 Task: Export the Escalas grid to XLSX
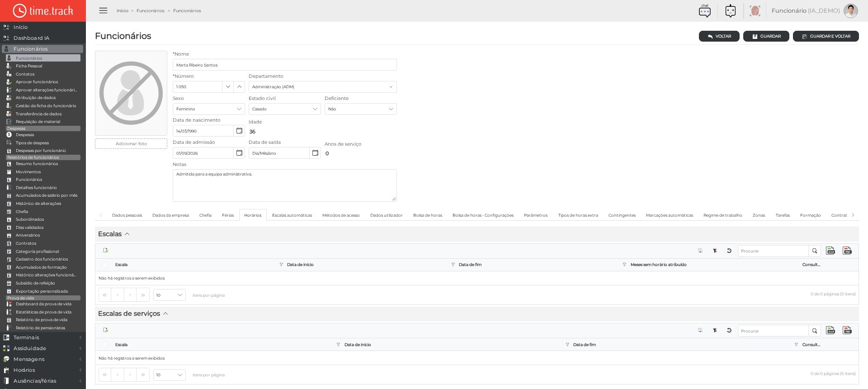point(830,251)
